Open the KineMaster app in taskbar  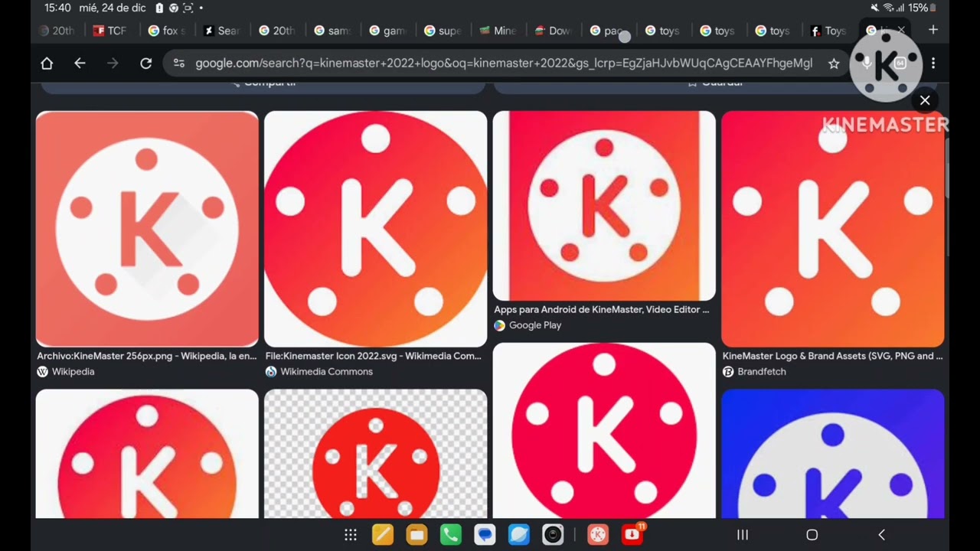(598, 535)
